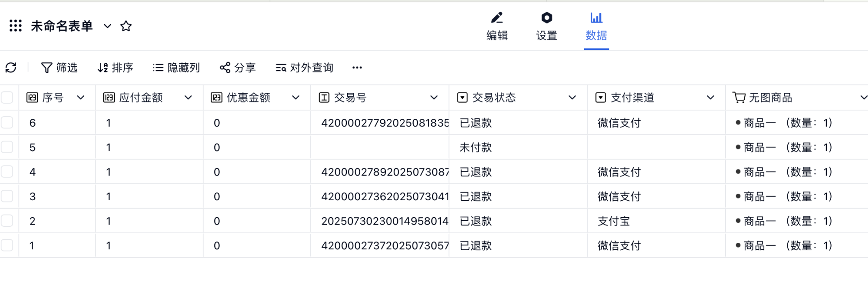Open the app grid menu icon
Screen dimensions: 868x300
(x=16, y=26)
